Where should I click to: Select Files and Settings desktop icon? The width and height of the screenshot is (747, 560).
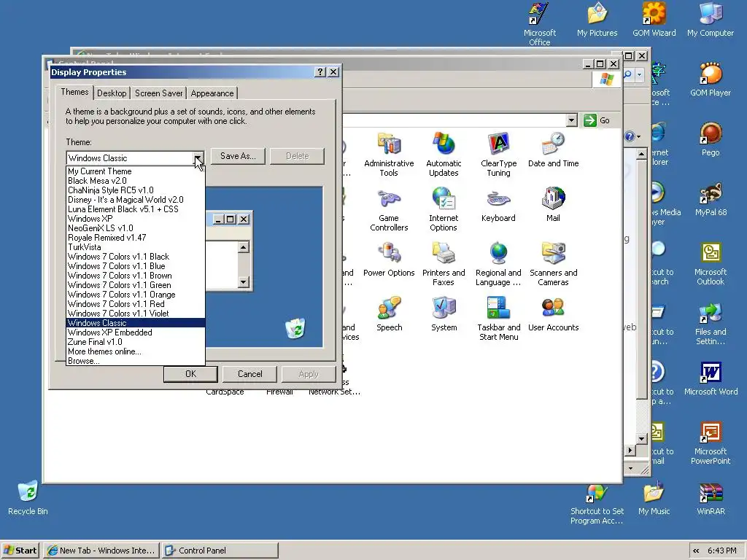pos(711,324)
